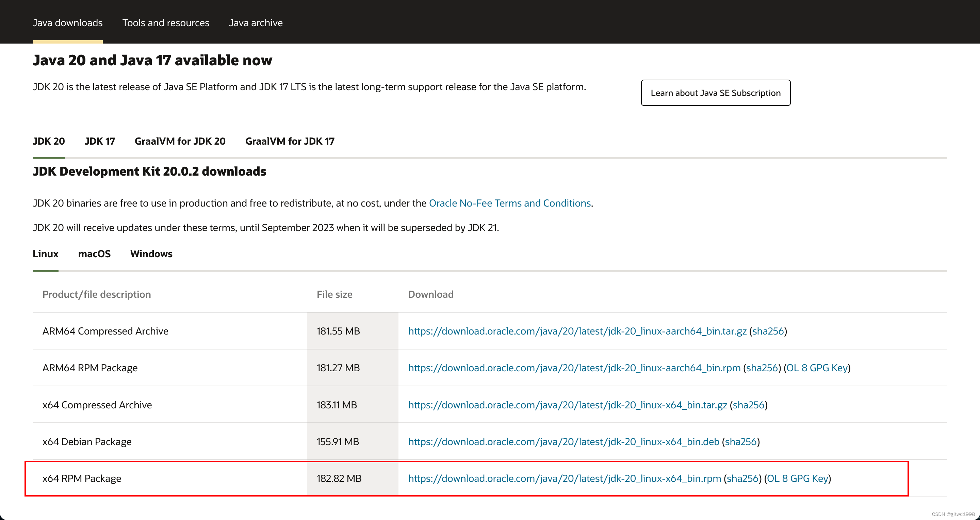Open GraalVM for JDK 17 tab
This screenshot has width=980, height=520.
290,141
